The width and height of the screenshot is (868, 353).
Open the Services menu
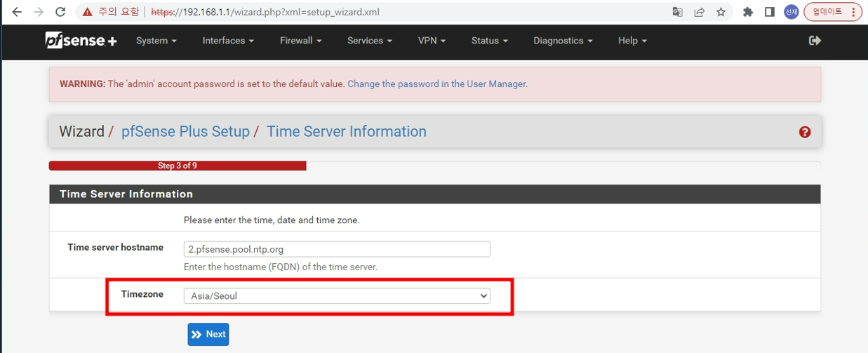pyautogui.click(x=370, y=41)
